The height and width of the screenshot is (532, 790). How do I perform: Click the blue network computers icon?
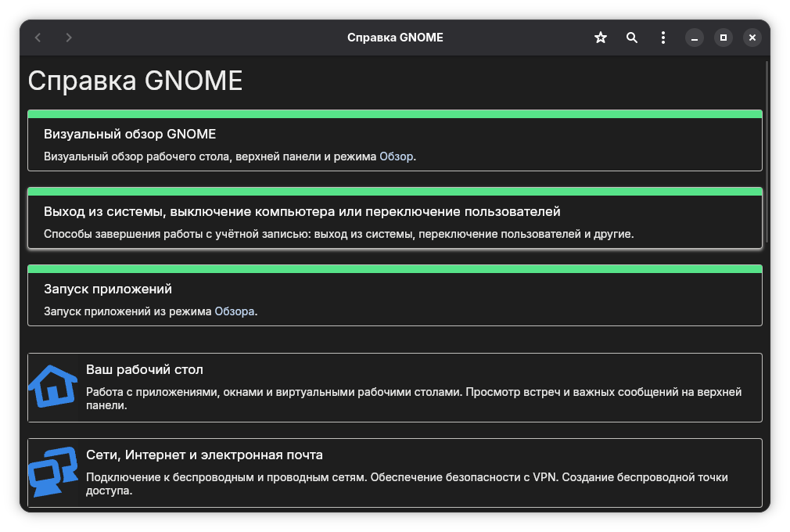(x=53, y=472)
